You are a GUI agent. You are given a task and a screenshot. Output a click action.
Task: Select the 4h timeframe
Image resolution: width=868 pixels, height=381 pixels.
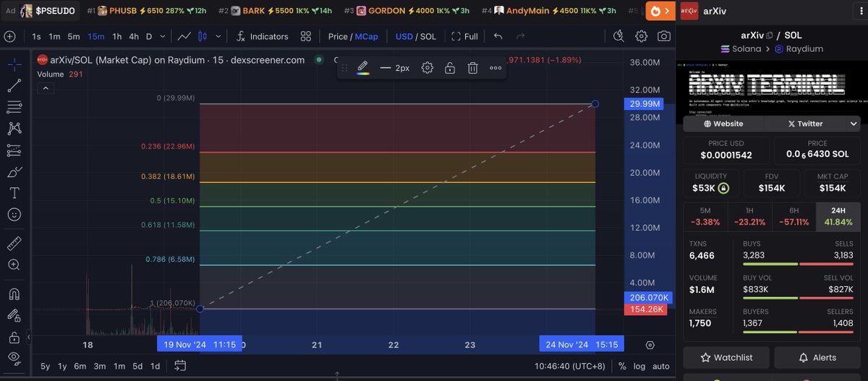(134, 36)
